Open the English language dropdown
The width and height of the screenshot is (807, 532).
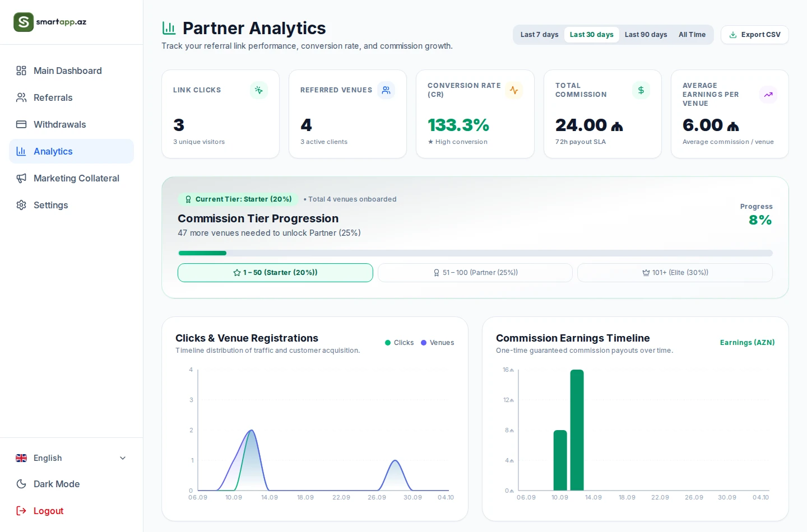pos(71,458)
